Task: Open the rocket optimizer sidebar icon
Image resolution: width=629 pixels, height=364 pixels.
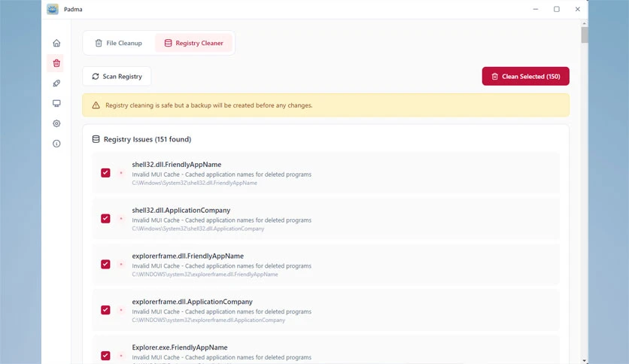Action: [x=56, y=83]
